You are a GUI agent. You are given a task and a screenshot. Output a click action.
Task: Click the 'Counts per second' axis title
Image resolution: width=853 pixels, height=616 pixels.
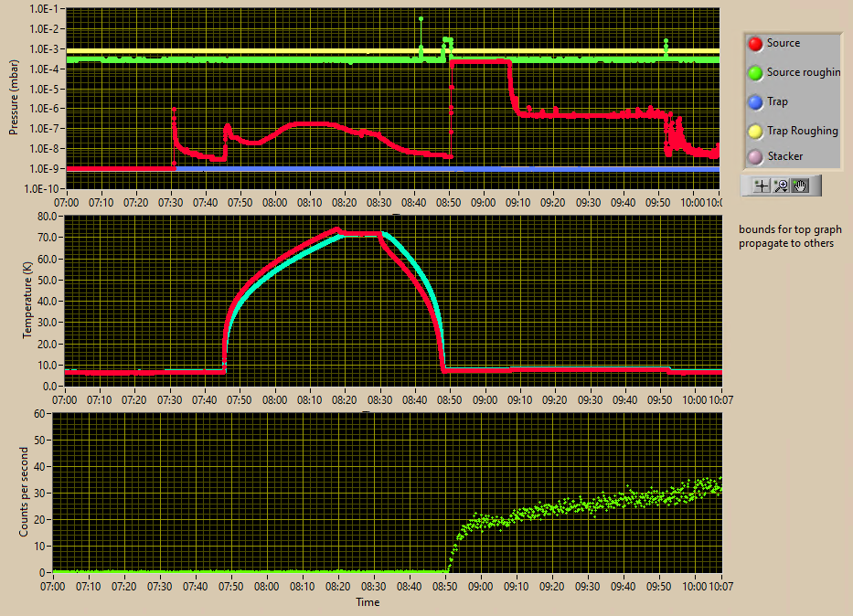pyautogui.click(x=24, y=492)
